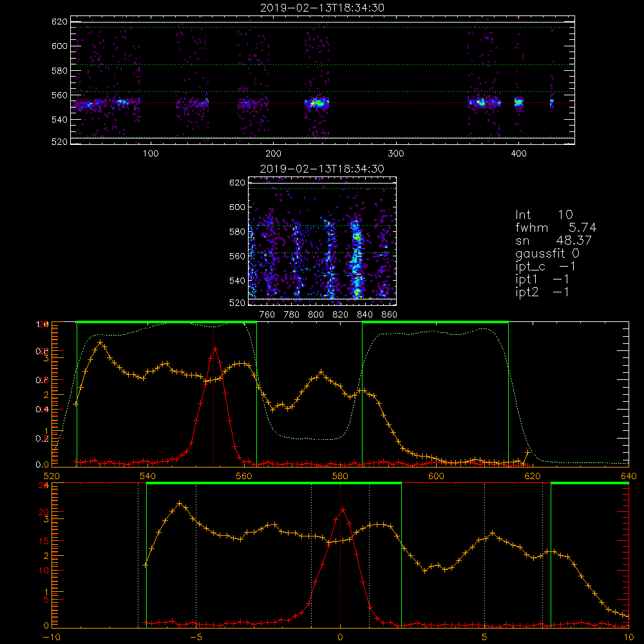Click x-axis label -5 of the bottom plot
This screenshot has height=644, width=644.
[x=196, y=637]
